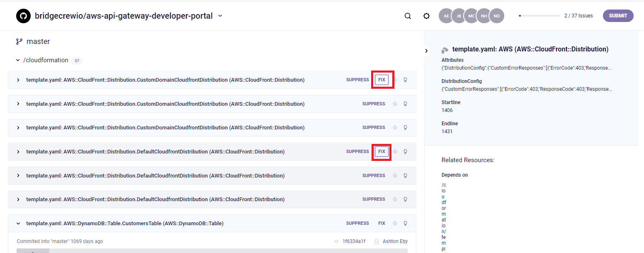644x253 pixels.
Task: Select the AE user avatar
Action: pos(446,16)
